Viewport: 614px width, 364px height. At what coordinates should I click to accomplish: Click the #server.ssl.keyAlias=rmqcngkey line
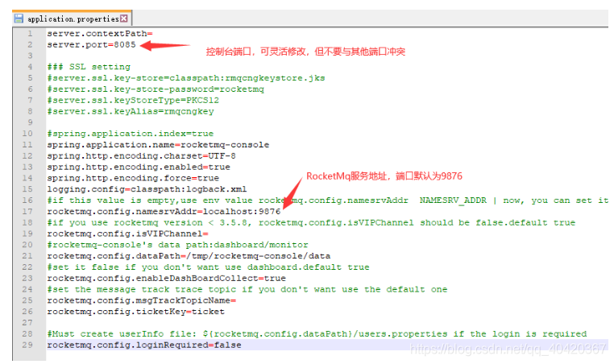(x=131, y=112)
